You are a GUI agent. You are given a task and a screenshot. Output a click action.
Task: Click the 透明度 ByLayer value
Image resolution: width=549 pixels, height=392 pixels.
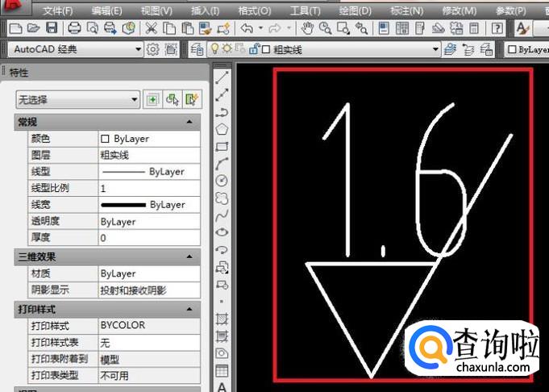tap(149, 221)
